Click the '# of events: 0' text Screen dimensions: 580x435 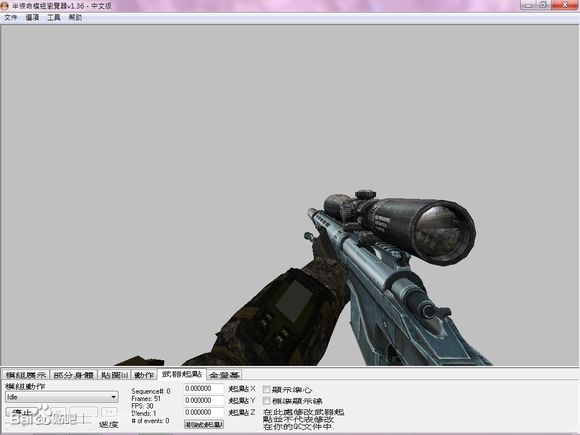tap(150, 421)
